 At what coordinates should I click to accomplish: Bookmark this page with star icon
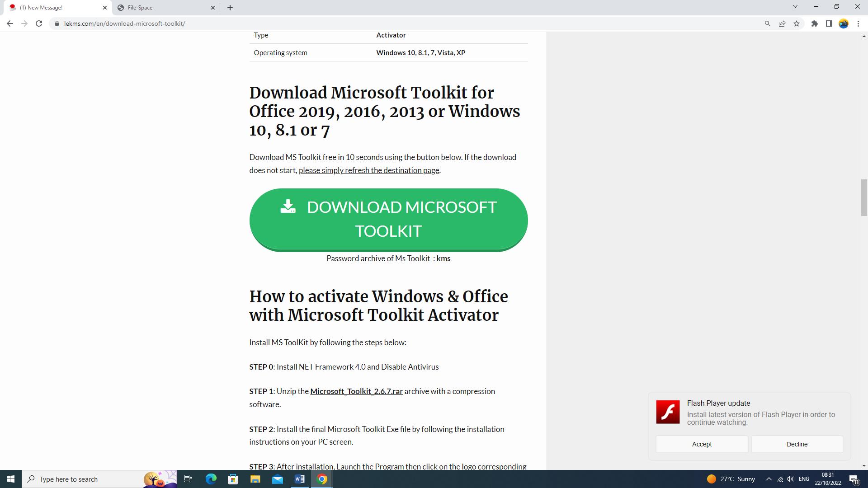tap(797, 23)
